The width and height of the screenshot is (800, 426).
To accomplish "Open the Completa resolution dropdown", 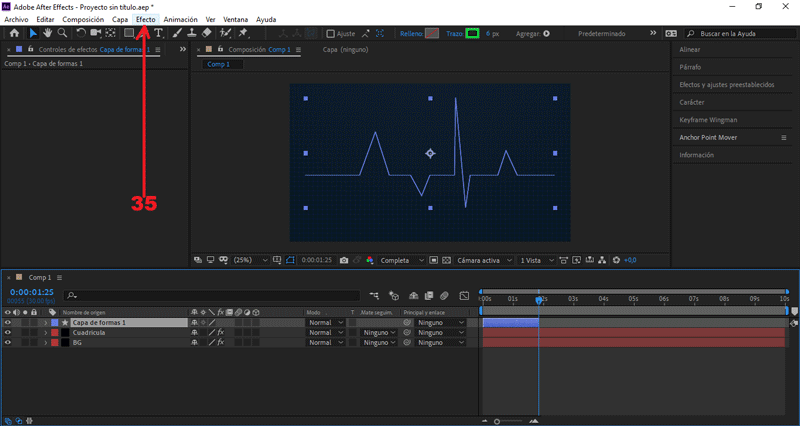I will point(402,260).
